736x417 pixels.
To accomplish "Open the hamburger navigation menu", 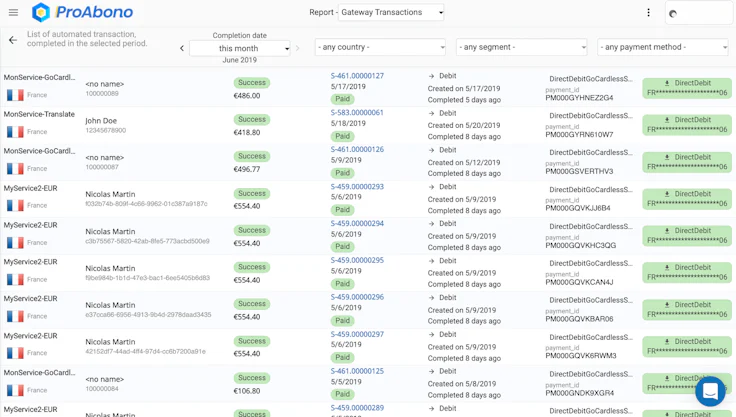I will 13,13.
